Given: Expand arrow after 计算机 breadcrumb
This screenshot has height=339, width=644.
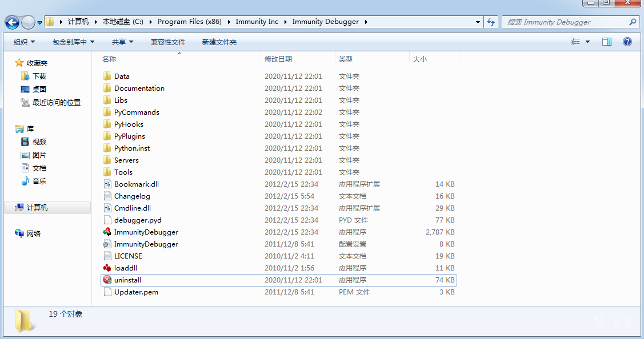Looking at the screenshot, I should tap(95, 22).
